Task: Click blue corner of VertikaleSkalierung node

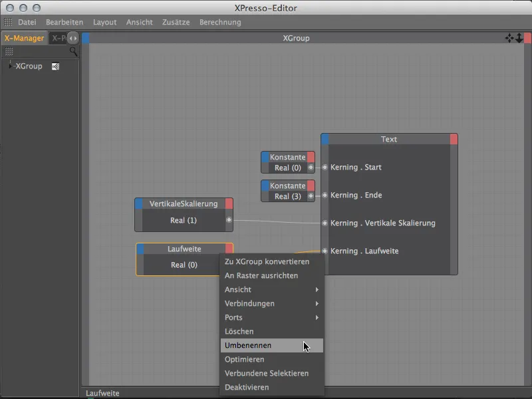Action: click(x=139, y=203)
